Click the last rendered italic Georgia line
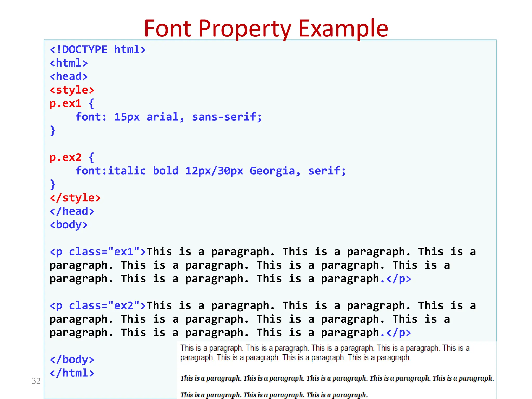The width and height of the screenshot is (532, 399). (x=274, y=395)
